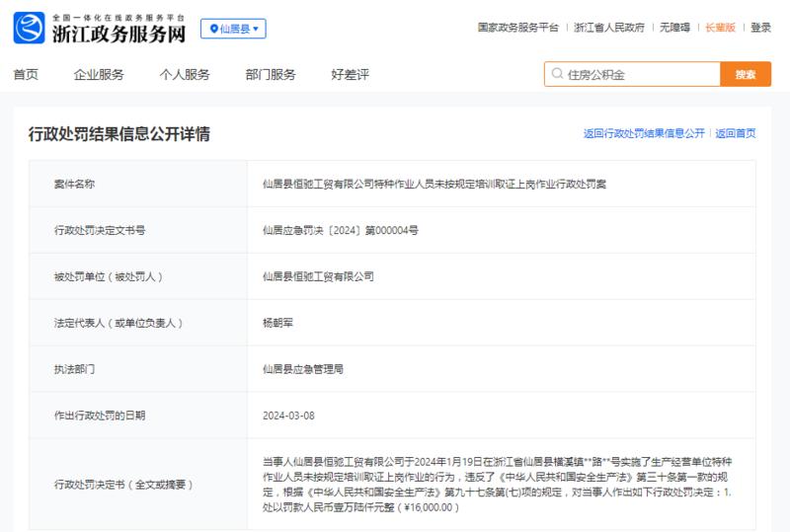This screenshot has height=532, width=790.
Task: Enable 无障碍 accessibility mode
Action: 674,28
